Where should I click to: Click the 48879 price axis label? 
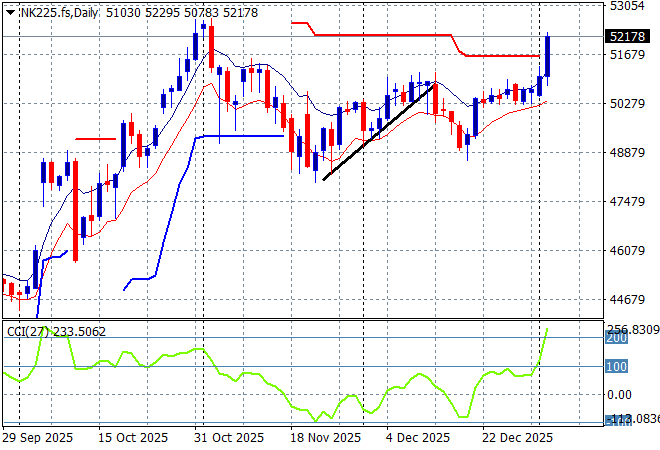[627, 152]
